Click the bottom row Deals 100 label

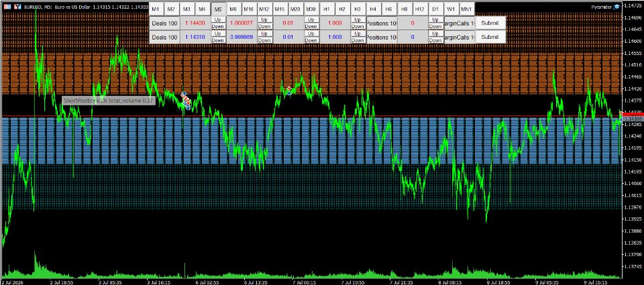point(164,37)
